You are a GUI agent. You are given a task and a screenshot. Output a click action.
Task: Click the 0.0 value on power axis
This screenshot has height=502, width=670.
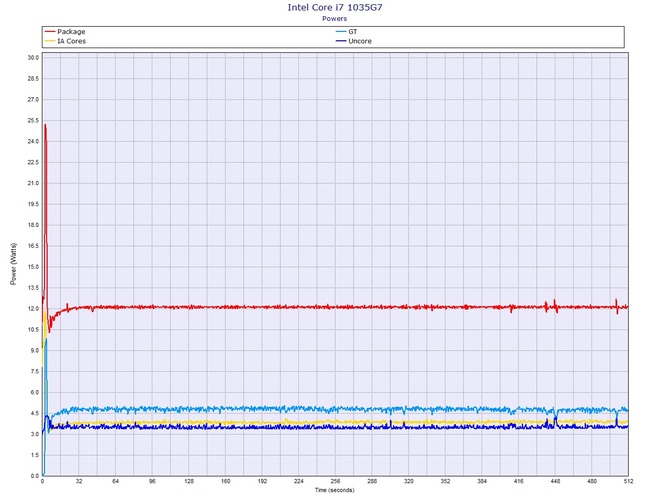click(33, 476)
